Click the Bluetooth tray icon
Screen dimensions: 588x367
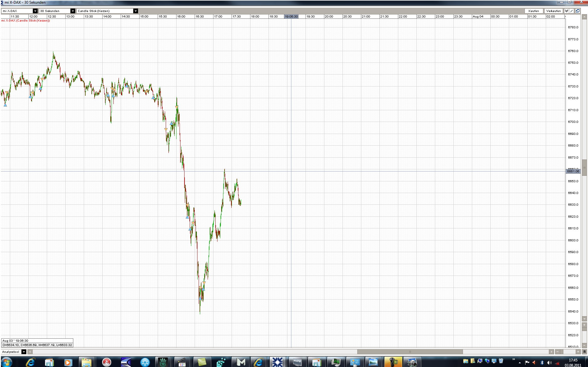pyautogui.click(x=542, y=363)
